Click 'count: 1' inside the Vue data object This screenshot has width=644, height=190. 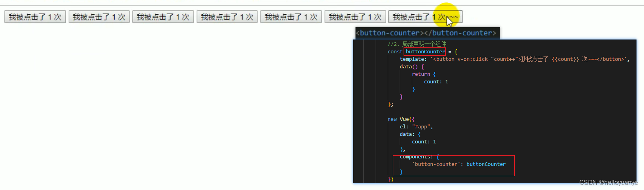[x=424, y=142]
